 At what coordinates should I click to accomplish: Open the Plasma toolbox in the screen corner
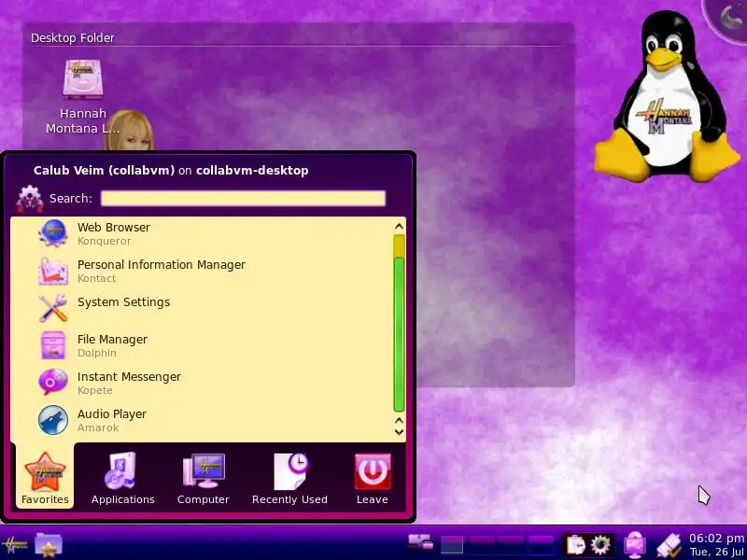pyautogui.click(x=729, y=18)
